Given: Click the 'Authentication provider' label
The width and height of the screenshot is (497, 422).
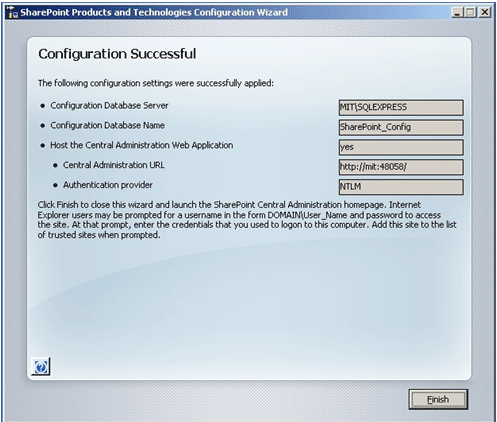Looking at the screenshot, I should 108,185.
